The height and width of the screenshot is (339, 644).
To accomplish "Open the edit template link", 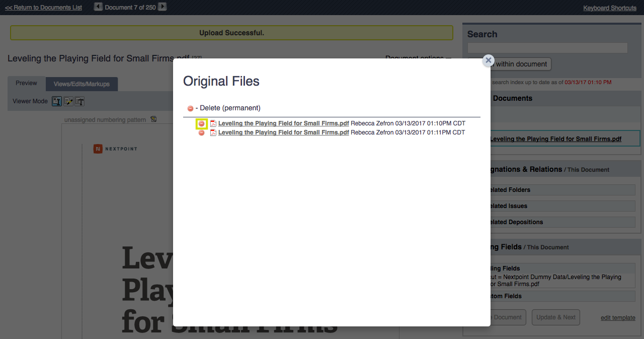I will (x=618, y=318).
